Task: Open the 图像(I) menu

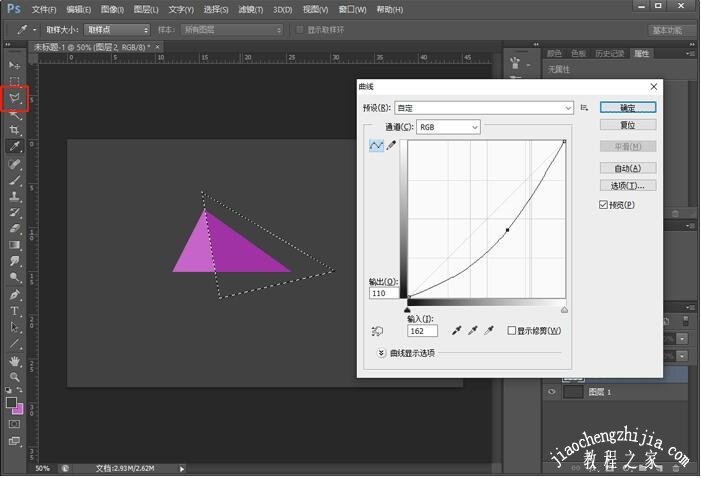Action: 112,9
